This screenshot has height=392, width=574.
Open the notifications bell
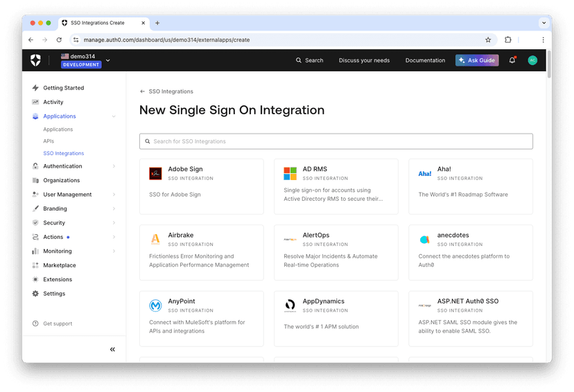coord(512,60)
